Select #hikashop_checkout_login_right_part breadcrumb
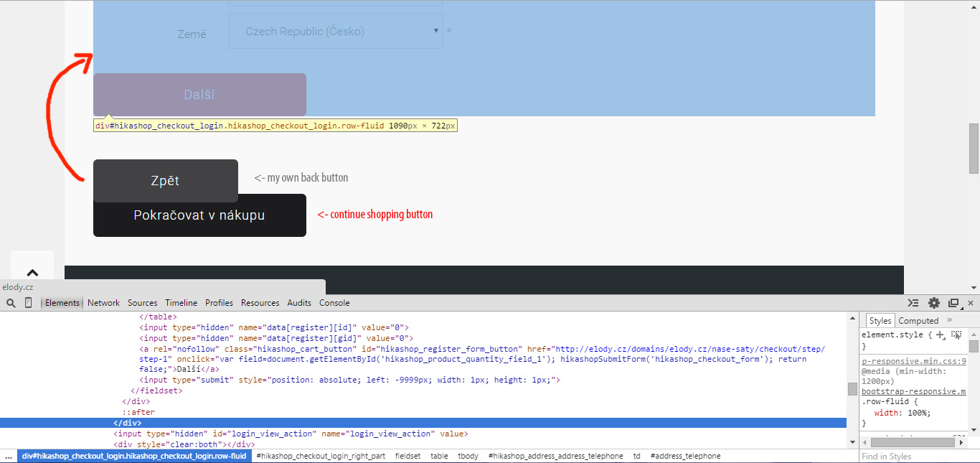 pyautogui.click(x=321, y=456)
